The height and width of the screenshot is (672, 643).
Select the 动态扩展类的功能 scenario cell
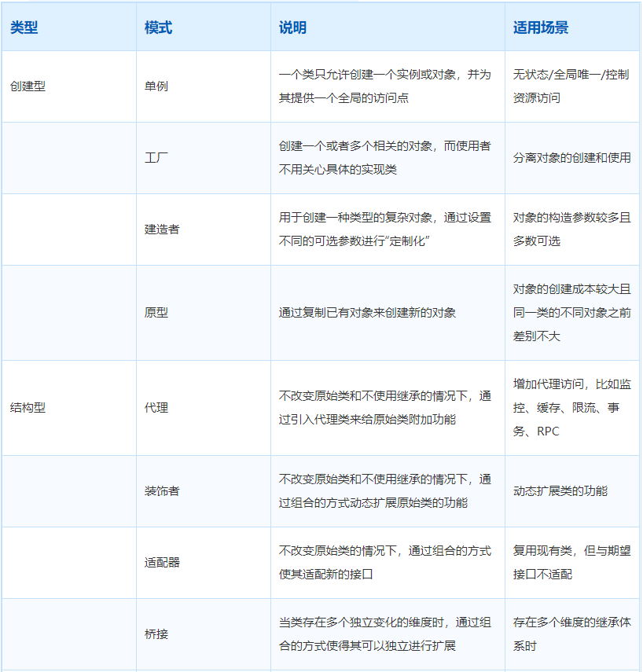(x=560, y=491)
